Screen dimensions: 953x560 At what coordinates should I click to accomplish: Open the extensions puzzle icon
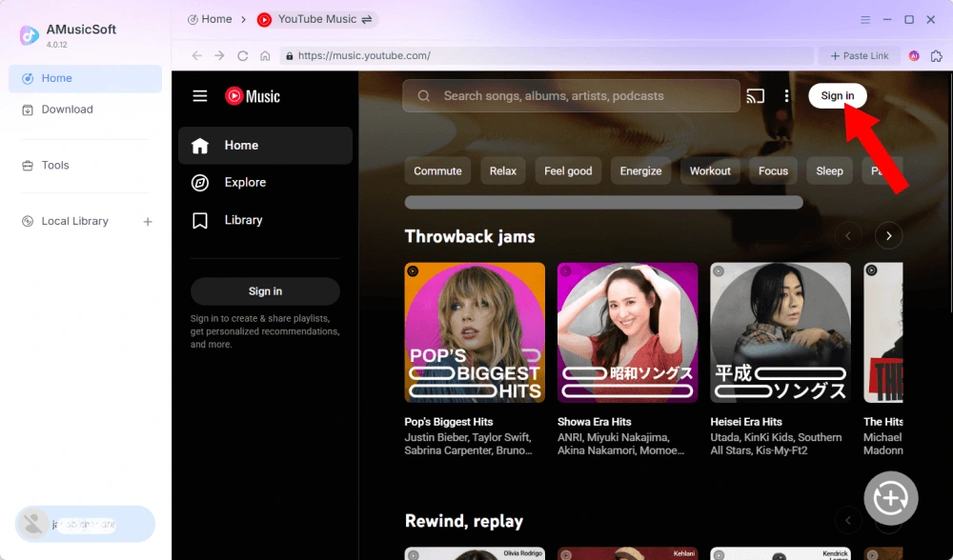(x=937, y=56)
